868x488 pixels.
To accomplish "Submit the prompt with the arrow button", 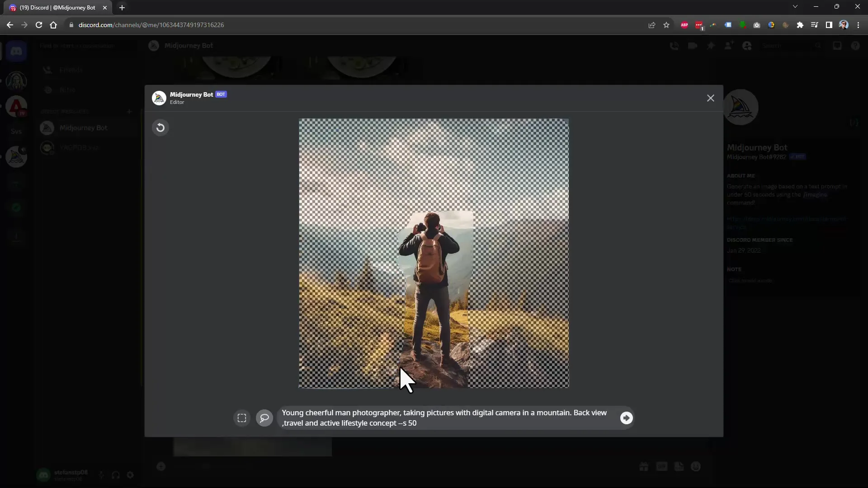I will (626, 418).
